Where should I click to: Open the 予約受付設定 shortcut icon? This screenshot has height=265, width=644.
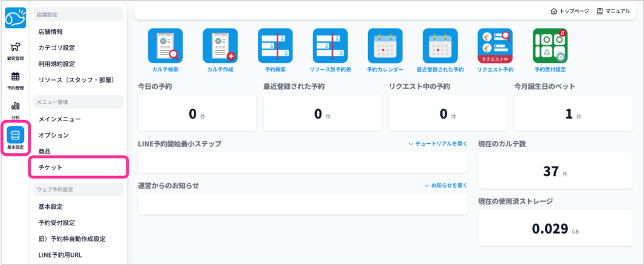point(550,46)
